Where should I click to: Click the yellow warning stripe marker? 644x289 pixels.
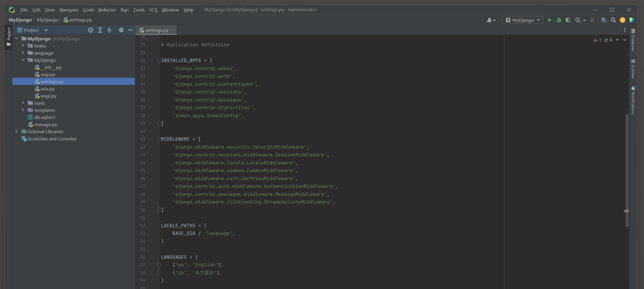click(x=626, y=211)
